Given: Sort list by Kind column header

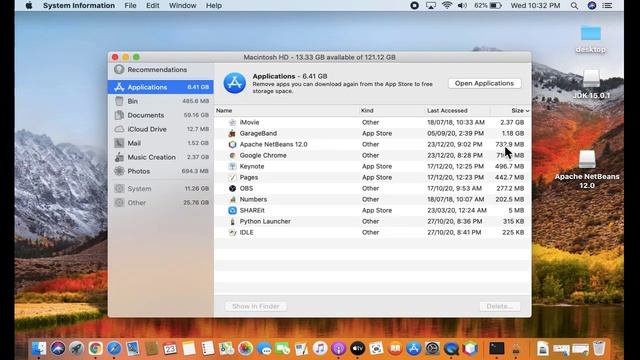Looking at the screenshot, I should point(367,111).
